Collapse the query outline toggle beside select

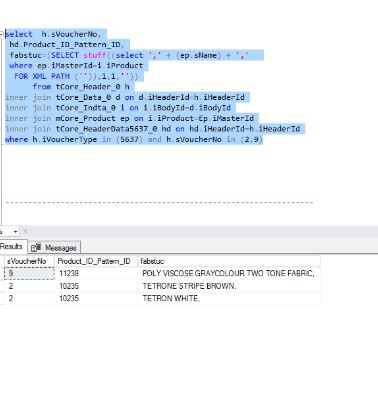point(2,34)
